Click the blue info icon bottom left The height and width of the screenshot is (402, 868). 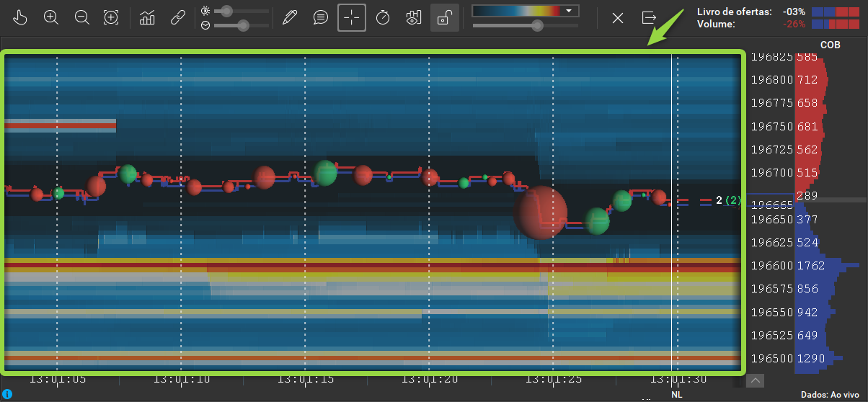(6, 394)
